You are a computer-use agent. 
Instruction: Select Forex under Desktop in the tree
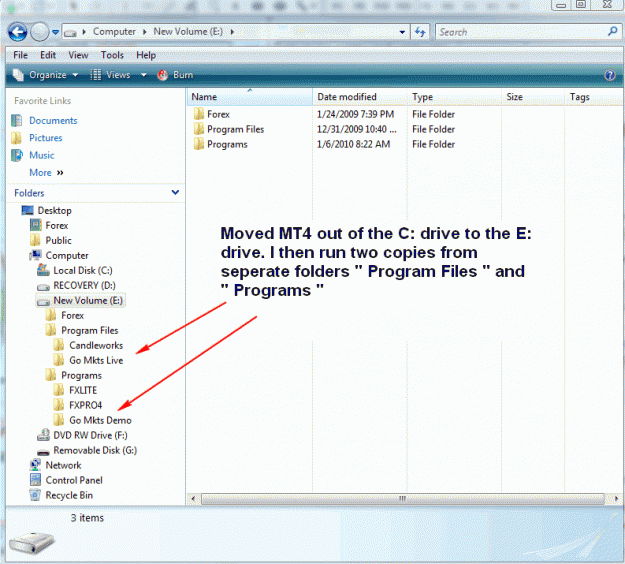click(x=57, y=226)
